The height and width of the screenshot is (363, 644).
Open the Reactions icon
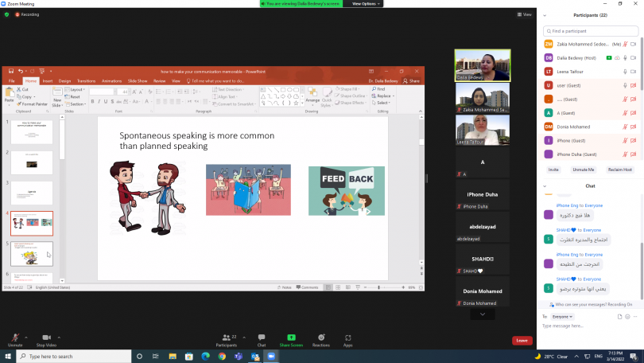(321, 338)
